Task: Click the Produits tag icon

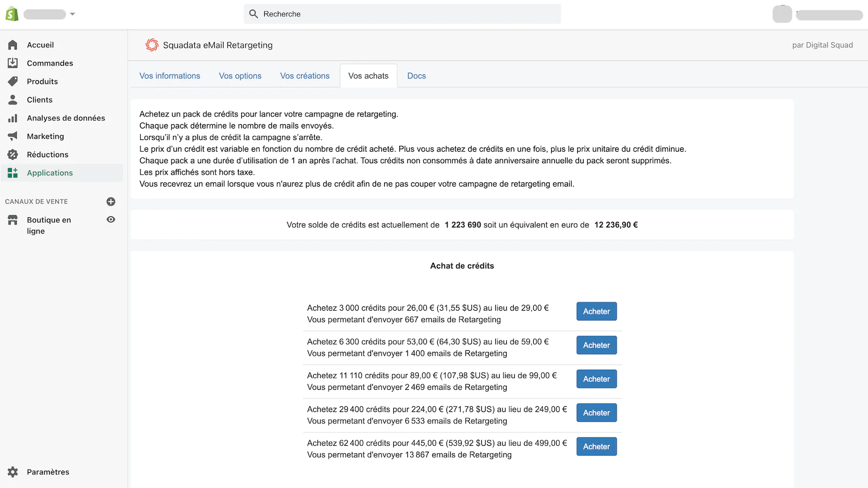Action: 12,81
